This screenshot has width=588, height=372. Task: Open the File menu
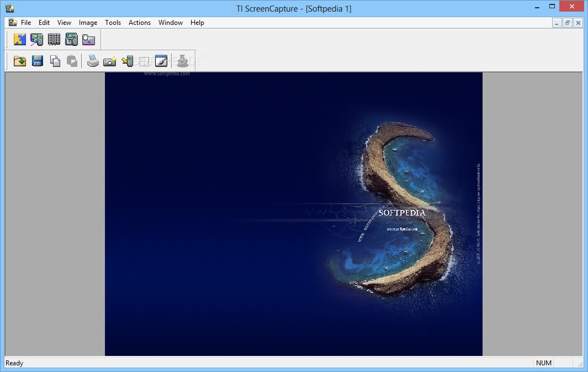26,23
